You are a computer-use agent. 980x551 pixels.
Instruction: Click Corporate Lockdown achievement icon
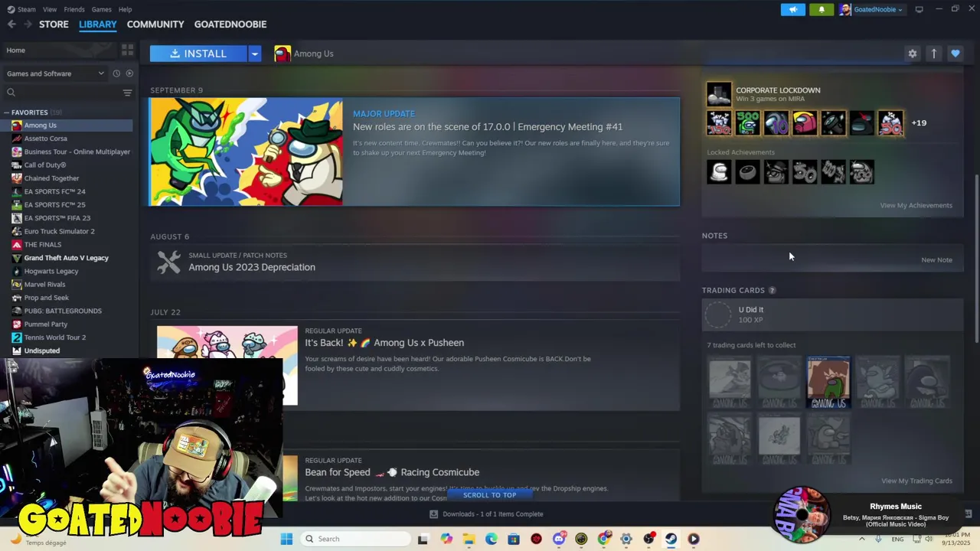point(719,93)
